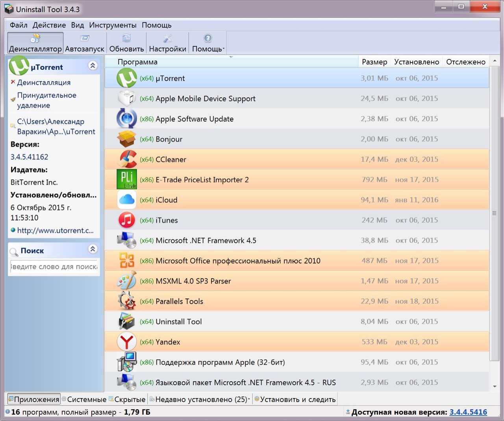Switch to the Скрытые tab

coord(127,399)
